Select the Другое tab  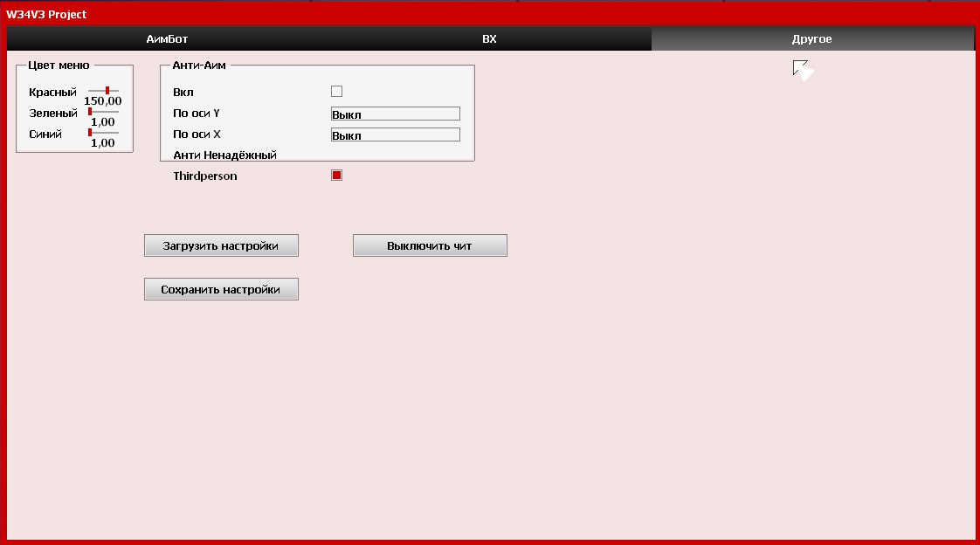(x=811, y=39)
